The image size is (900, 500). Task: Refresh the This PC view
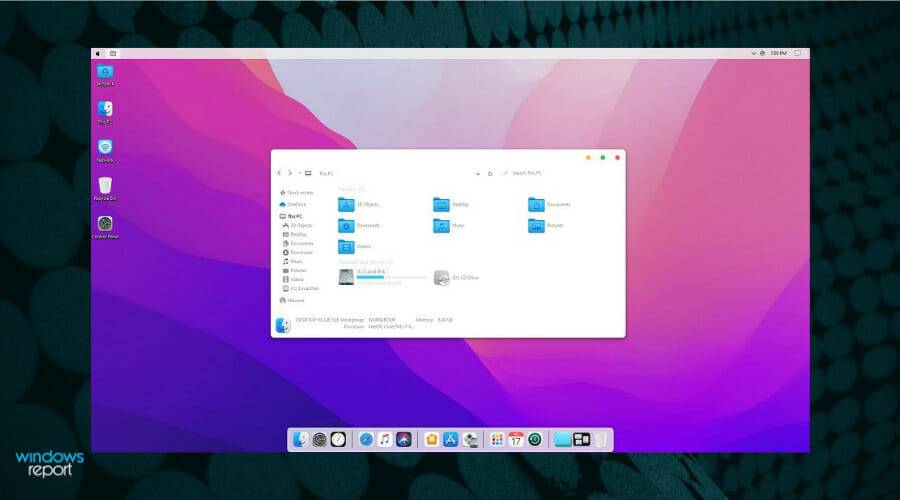click(490, 173)
